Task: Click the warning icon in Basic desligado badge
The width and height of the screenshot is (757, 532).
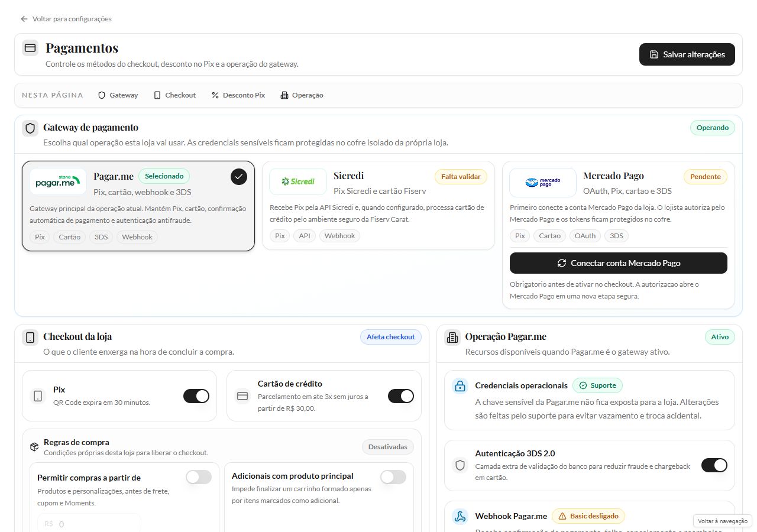Action: (x=562, y=516)
